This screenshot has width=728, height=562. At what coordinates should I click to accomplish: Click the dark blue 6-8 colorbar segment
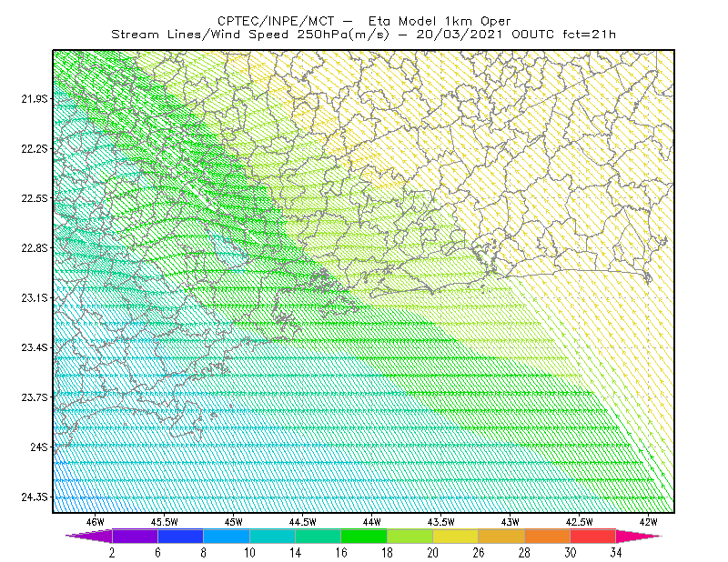180,536
